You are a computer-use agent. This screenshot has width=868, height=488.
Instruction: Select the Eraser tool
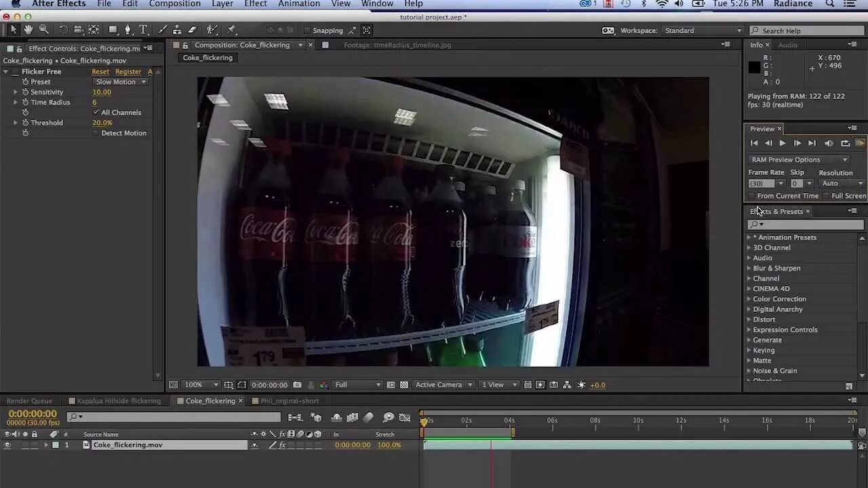click(x=193, y=30)
